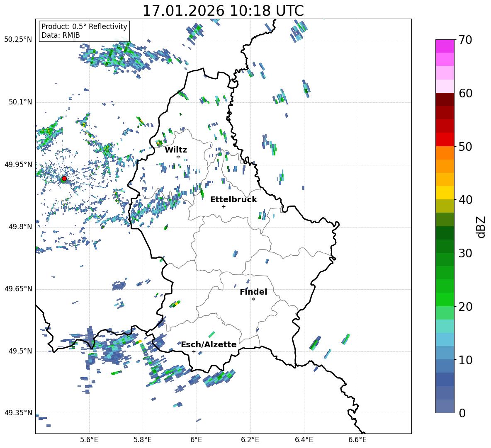This screenshot has width=491, height=448.
Task: Click the bright green colorbar segment just above 20
Action: [445, 300]
